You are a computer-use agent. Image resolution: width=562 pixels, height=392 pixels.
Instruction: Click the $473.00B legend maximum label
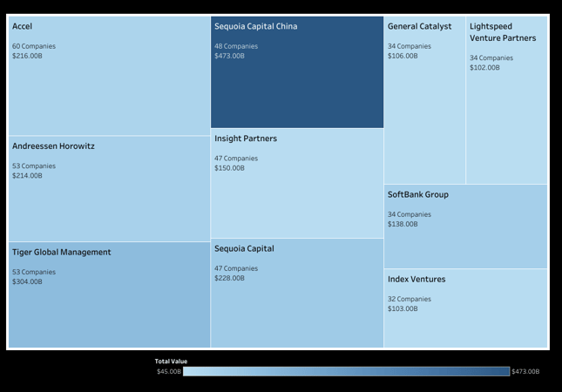coord(525,372)
